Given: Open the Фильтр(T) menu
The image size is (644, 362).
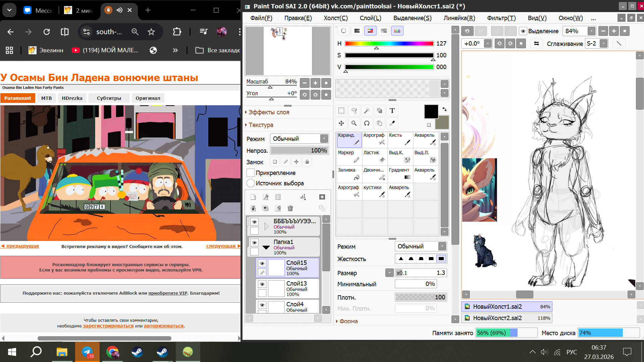Looking at the screenshot, I should click(x=501, y=18).
